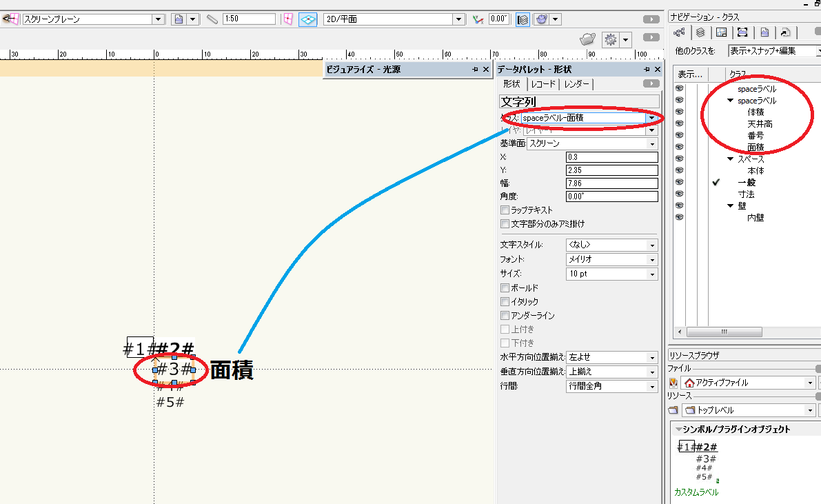The width and height of the screenshot is (821, 504).
Task: Check the ラップテキスト (wrap text) option
Action: [505, 210]
